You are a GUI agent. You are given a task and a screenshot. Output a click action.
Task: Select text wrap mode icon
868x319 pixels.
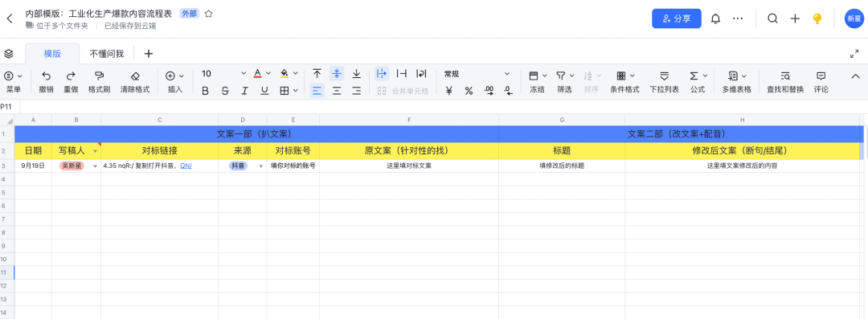pos(421,74)
